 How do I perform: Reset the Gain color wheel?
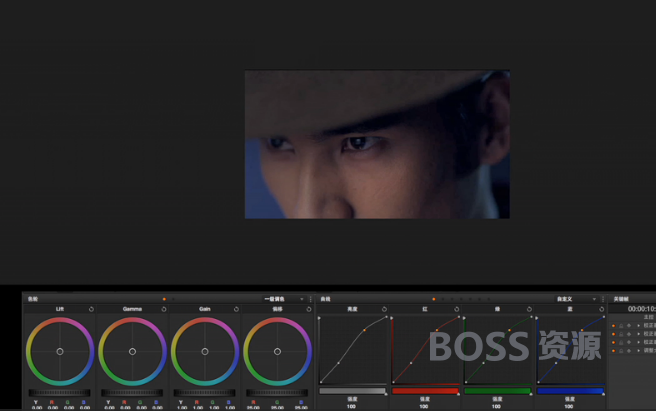click(x=236, y=309)
